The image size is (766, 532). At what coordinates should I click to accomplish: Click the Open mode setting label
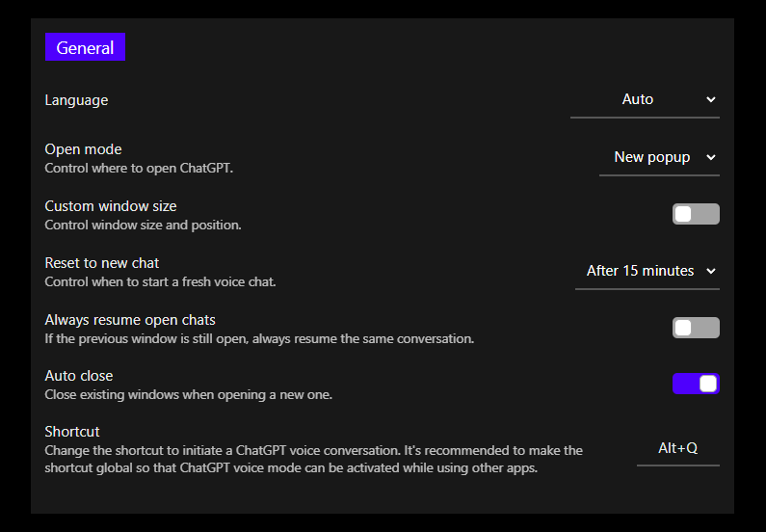point(83,149)
